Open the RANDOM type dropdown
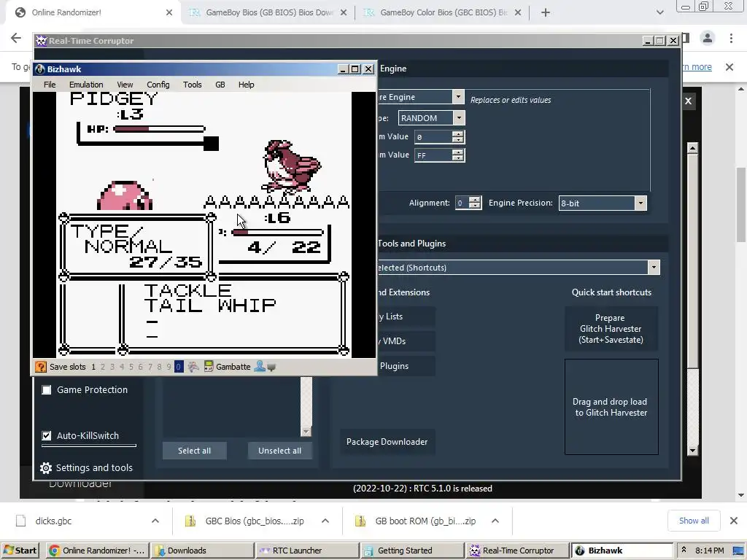The image size is (747, 560). (x=460, y=117)
